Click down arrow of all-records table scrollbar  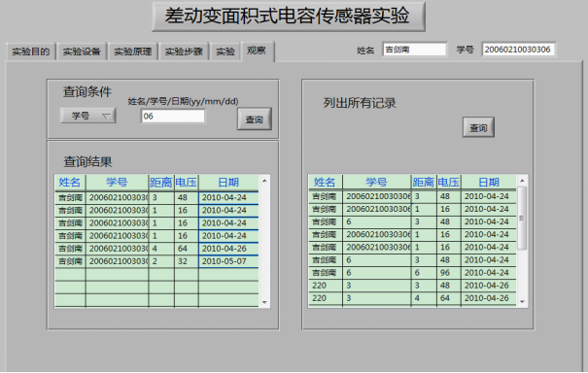click(522, 302)
